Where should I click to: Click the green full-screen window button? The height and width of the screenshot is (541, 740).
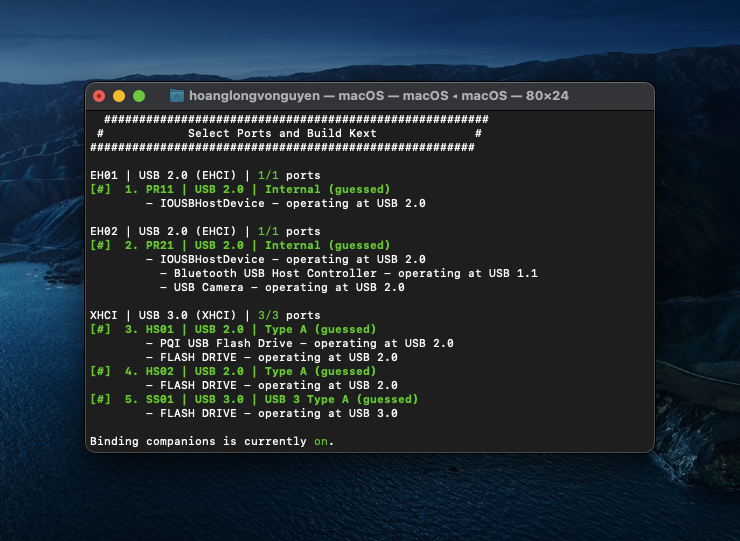(139, 96)
